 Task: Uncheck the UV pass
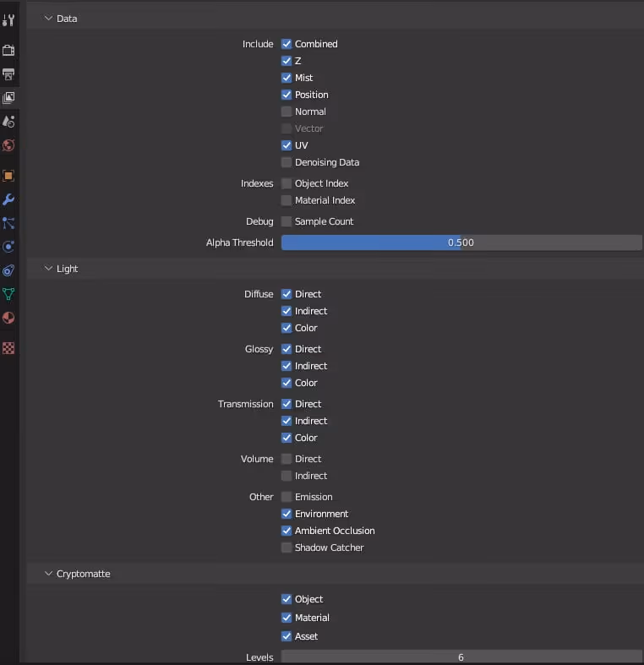tap(287, 145)
